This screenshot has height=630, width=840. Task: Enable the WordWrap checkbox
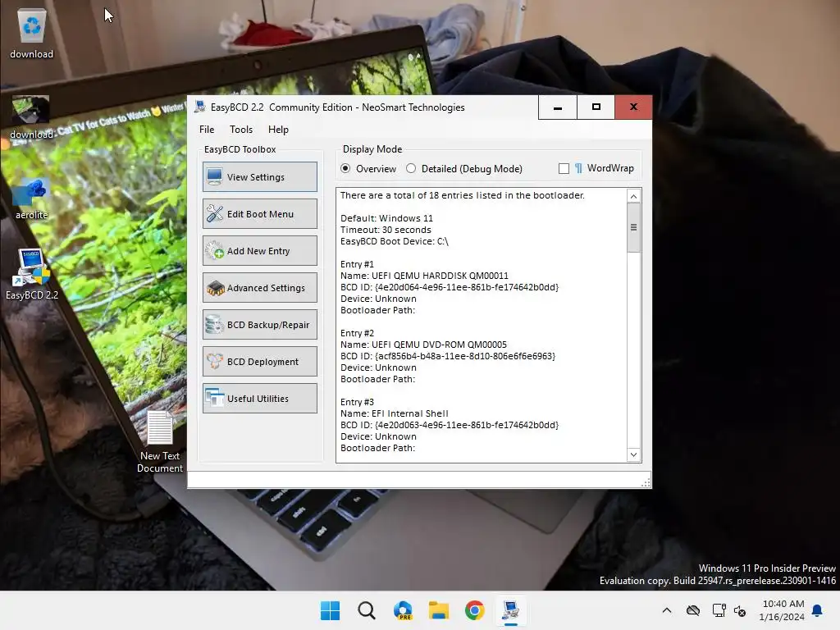[x=564, y=168]
